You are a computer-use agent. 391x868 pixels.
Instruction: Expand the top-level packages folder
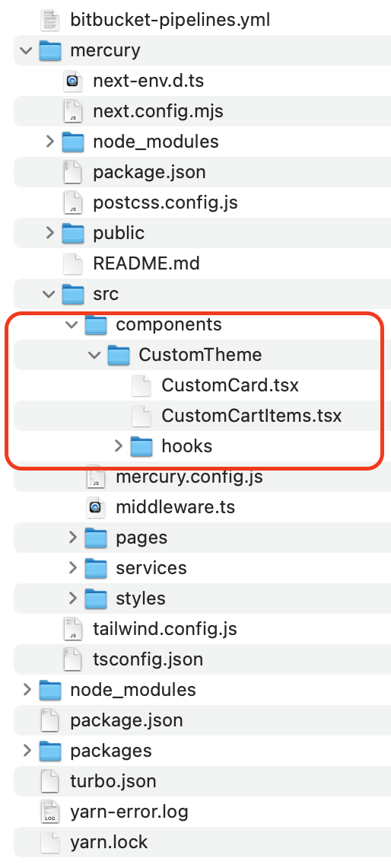coord(27,750)
